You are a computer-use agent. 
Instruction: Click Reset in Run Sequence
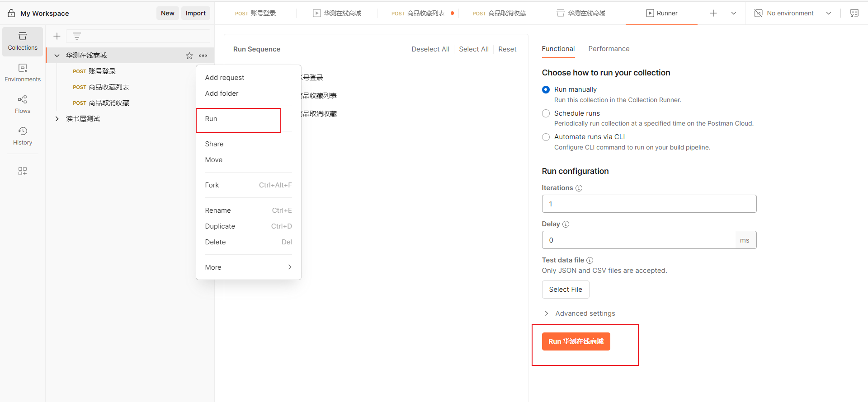tap(507, 49)
